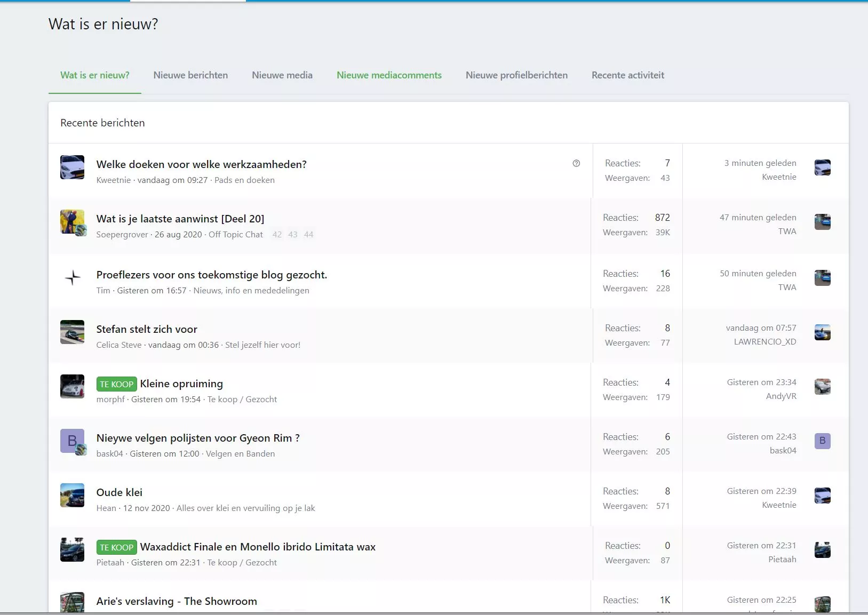
Task: Open 'Te koop / Gezocht' under Kleine opruiming
Action: (x=242, y=400)
